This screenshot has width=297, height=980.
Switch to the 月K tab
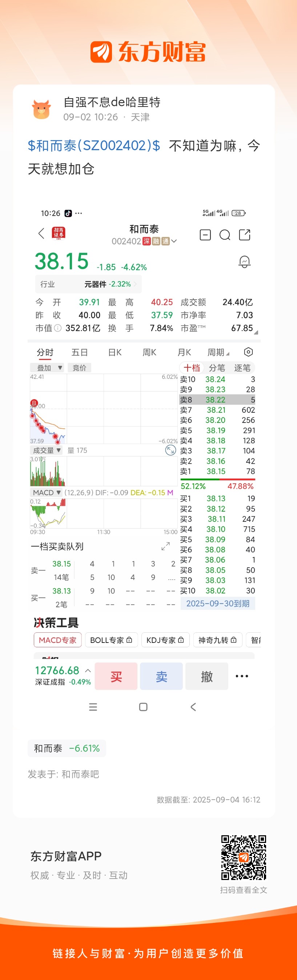click(x=184, y=352)
